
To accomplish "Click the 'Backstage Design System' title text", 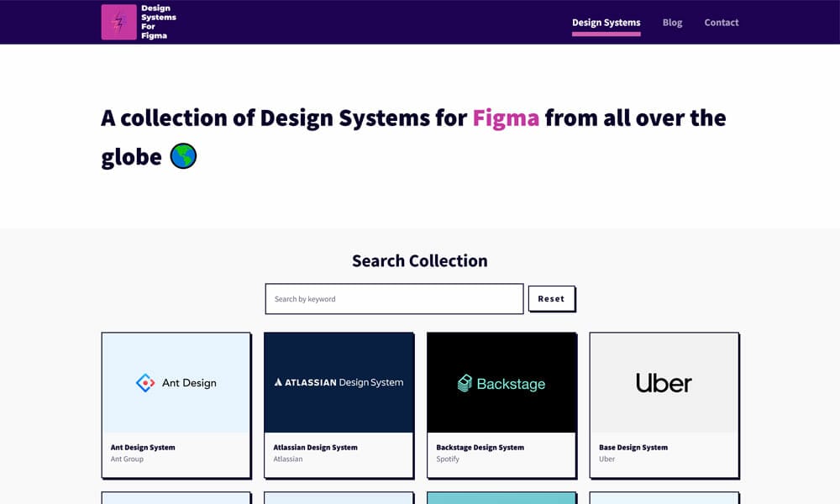I will click(480, 447).
